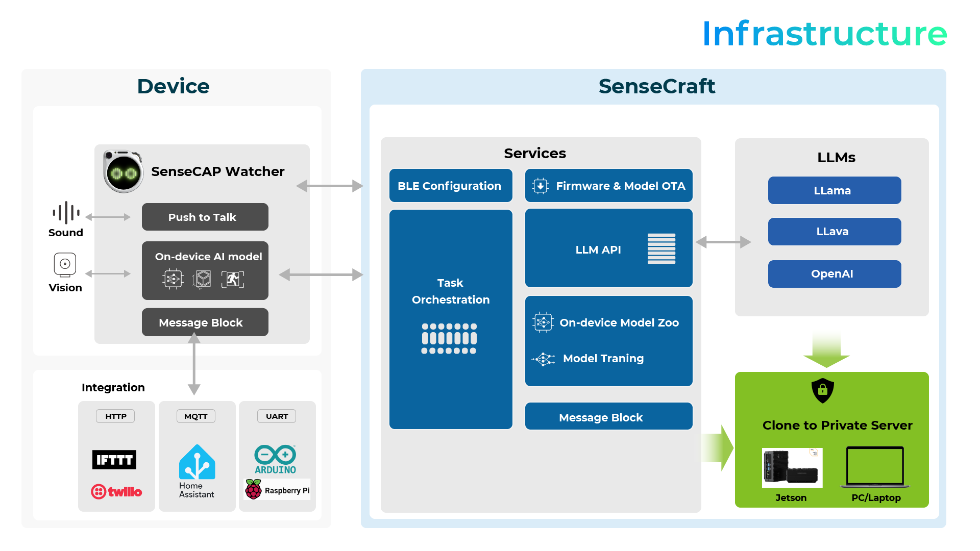980x551 pixels.
Task: Click the Integration label
Action: pos(113,387)
